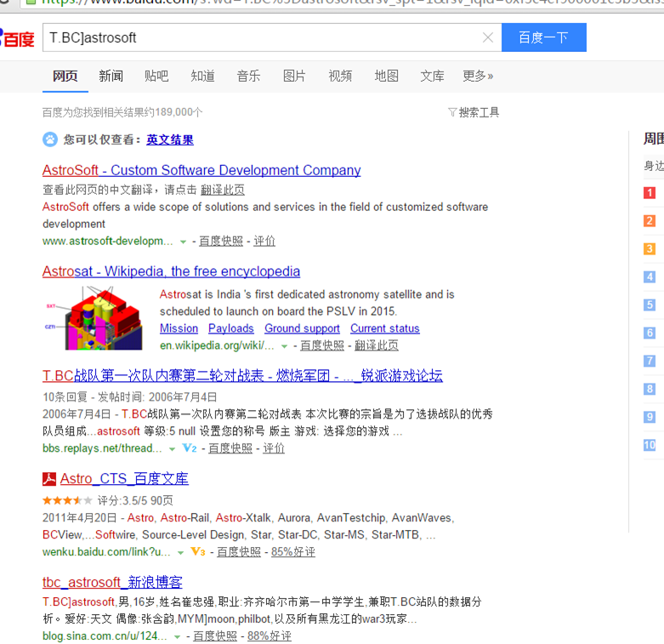The height and width of the screenshot is (644, 664).
Task: Expand dropdown arrow beside en.wikipedia.org URL
Action: click(x=285, y=346)
